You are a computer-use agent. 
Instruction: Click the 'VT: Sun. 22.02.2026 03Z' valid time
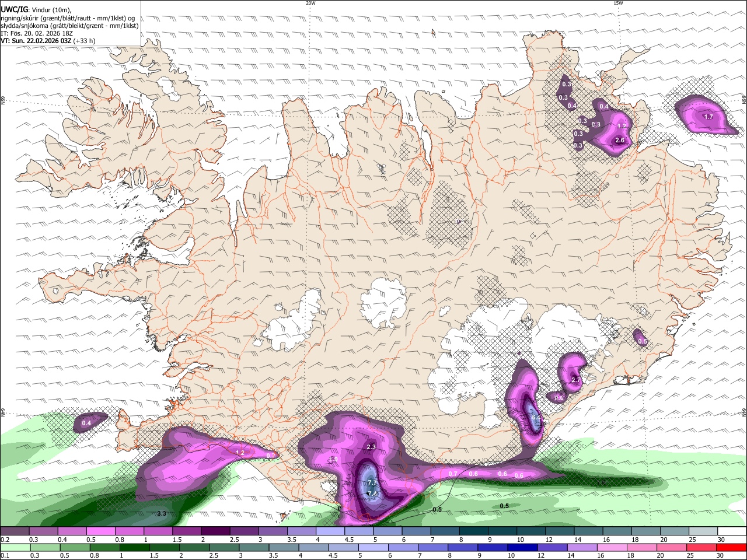click(x=36, y=41)
